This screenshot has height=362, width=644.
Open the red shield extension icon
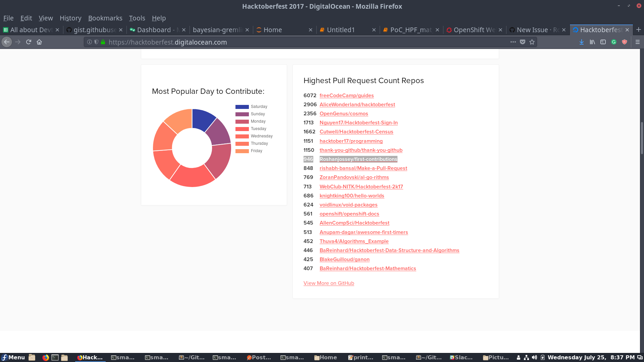[625, 42]
